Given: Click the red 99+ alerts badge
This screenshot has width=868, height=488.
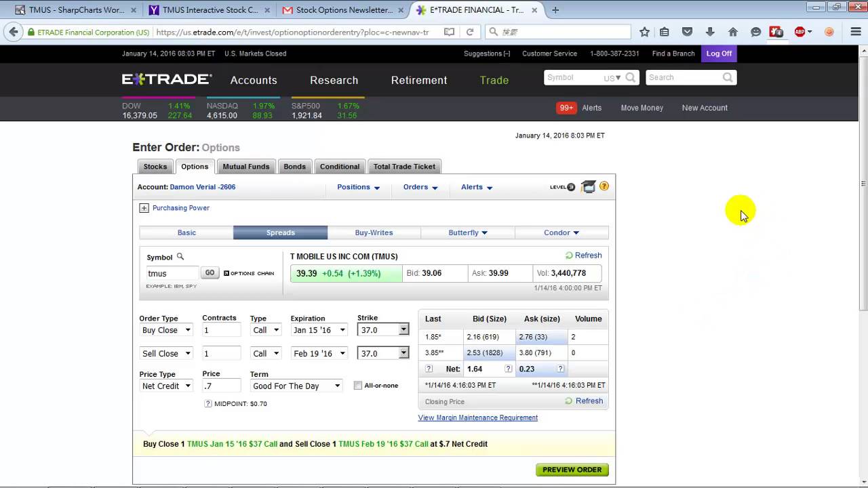Looking at the screenshot, I should [x=566, y=108].
